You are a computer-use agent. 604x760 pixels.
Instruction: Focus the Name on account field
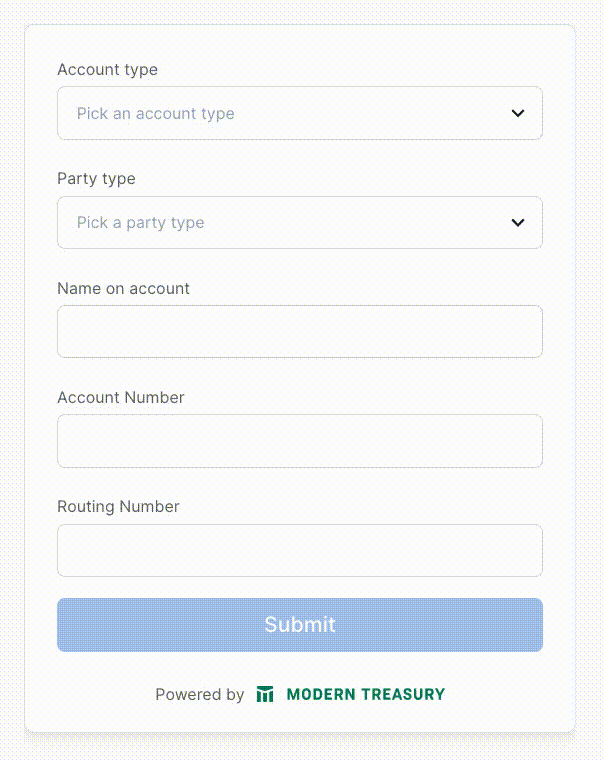(299, 331)
